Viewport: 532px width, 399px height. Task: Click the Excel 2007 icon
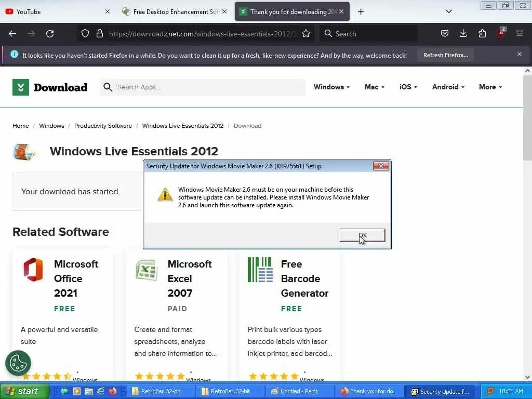pyautogui.click(x=146, y=270)
